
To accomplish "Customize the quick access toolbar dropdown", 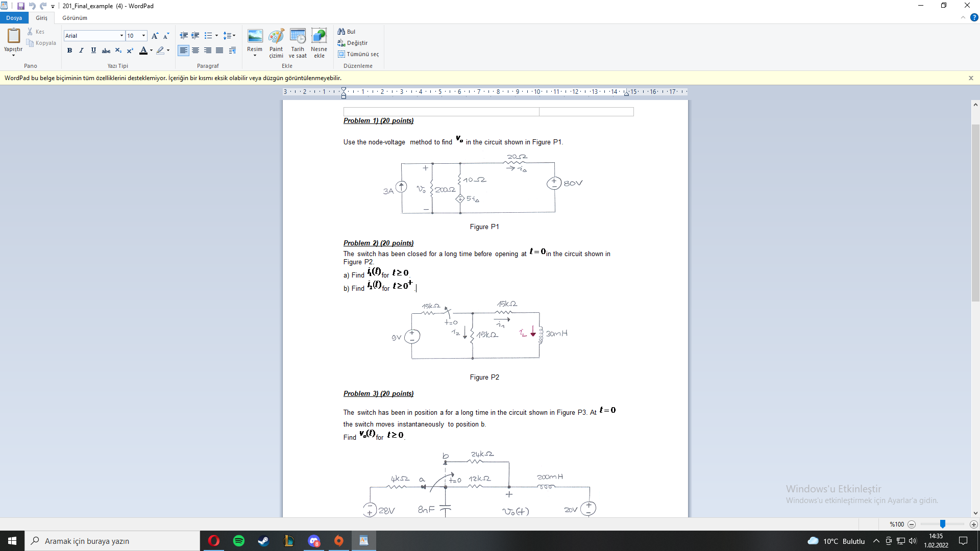I will [53, 7].
